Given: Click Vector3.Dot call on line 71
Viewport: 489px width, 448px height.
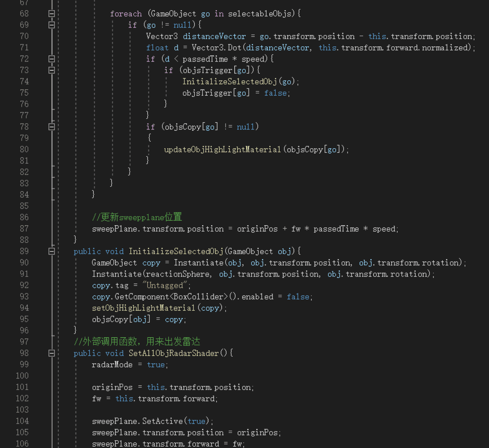Looking at the screenshot, I should pyautogui.click(x=216, y=48).
